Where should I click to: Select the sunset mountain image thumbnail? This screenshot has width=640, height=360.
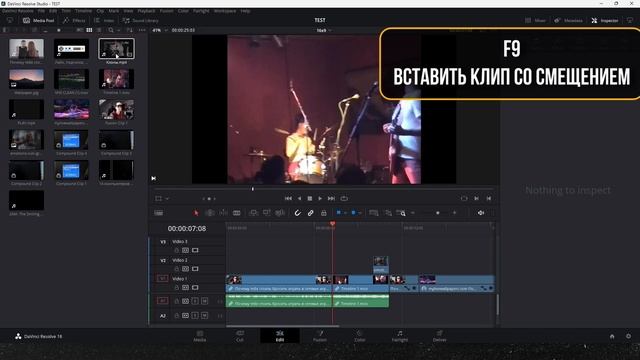tap(27, 79)
